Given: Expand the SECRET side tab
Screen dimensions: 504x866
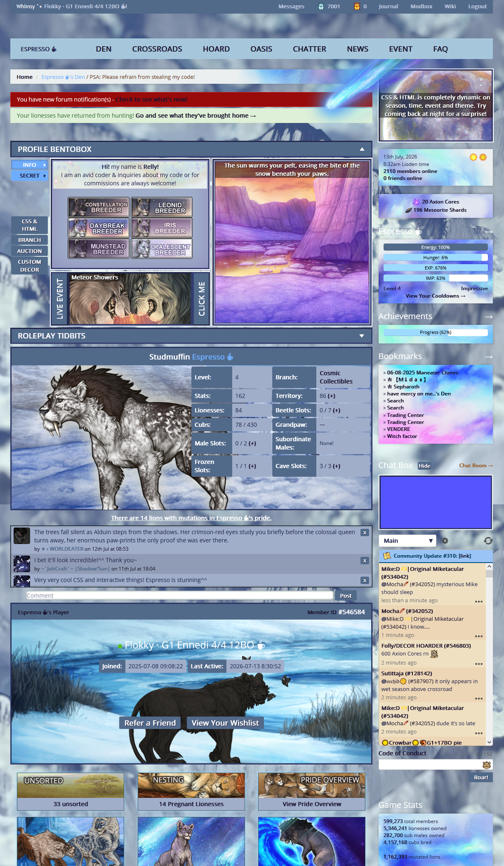Looking at the screenshot, I should [x=29, y=175].
